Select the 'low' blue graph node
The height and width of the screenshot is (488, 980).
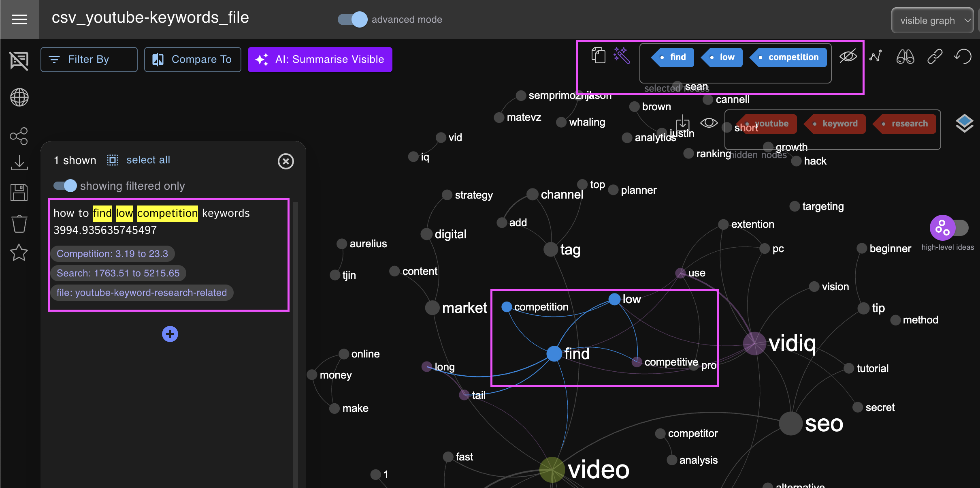(615, 299)
